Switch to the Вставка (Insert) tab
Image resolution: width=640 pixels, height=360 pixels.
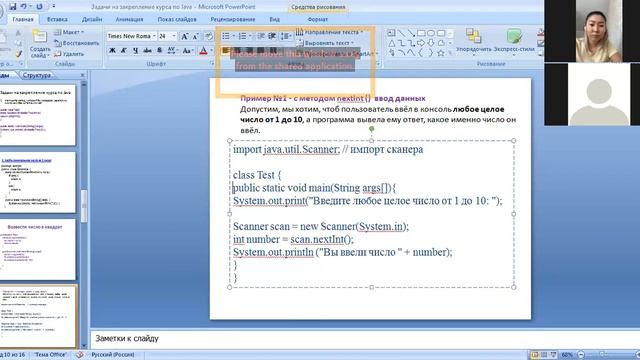click(x=57, y=19)
